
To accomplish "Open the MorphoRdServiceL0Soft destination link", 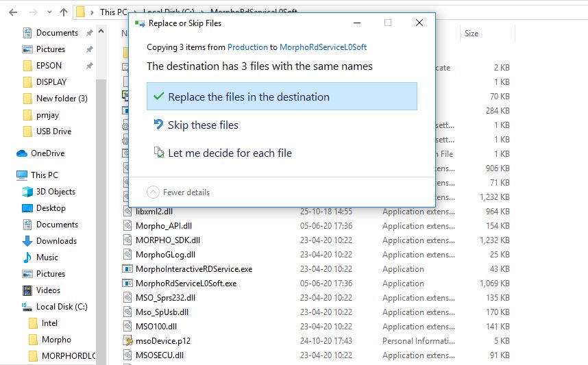I will click(323, 47).
